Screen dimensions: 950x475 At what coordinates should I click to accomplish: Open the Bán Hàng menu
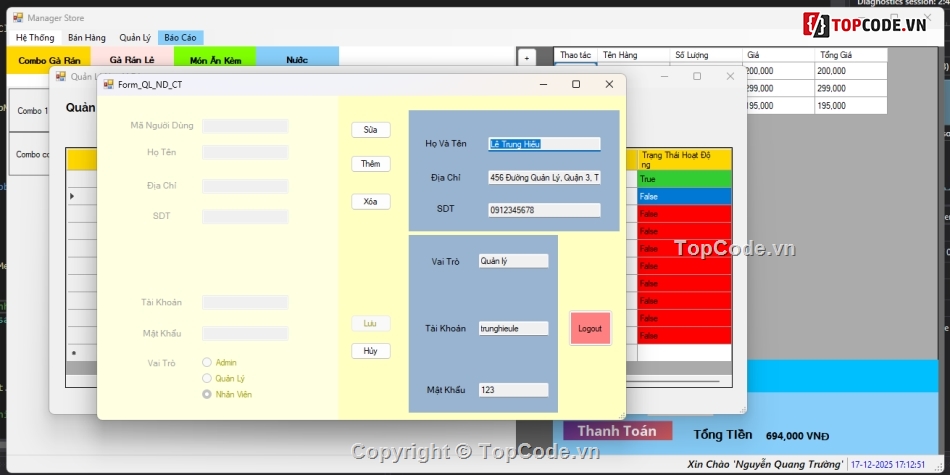87,38
